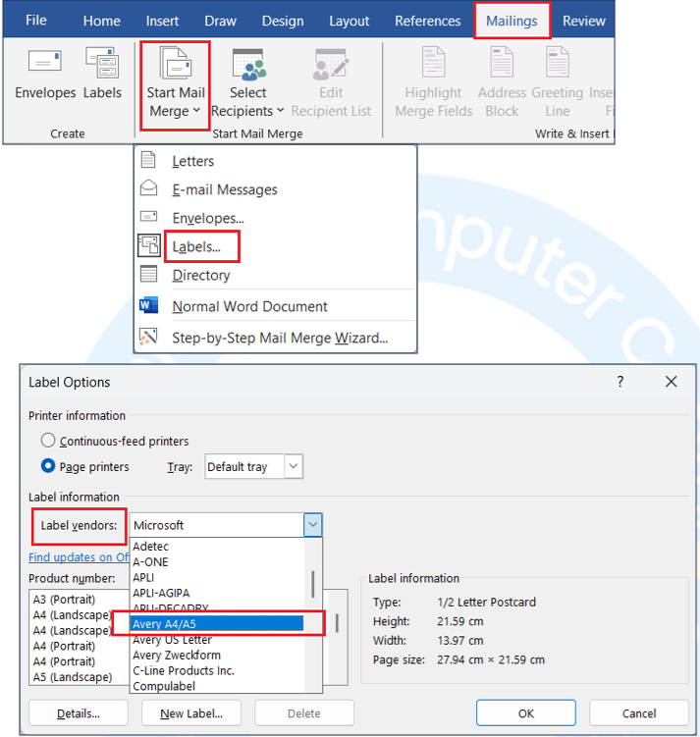Select A3 (Portrait) product number
Image resolution: width=700 pixels, height=737 pixels.
[x=64, y=600]
